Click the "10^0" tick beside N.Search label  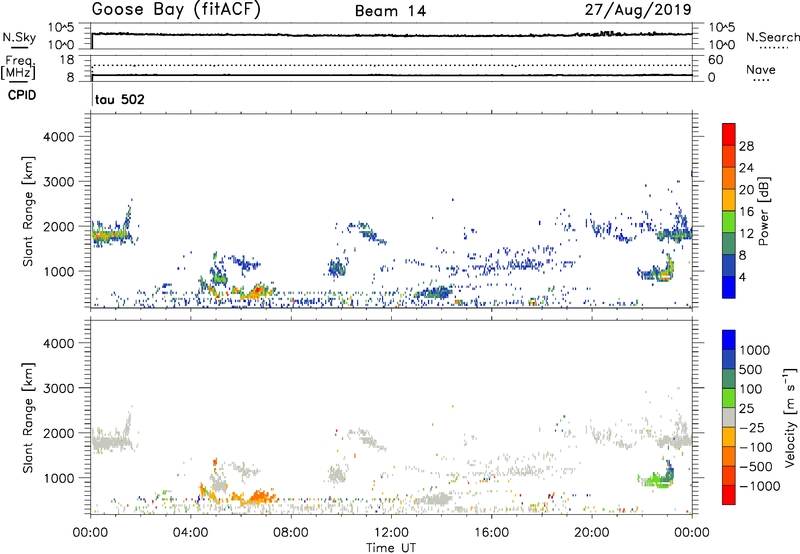pyautogui.click(x=721, y=45)
